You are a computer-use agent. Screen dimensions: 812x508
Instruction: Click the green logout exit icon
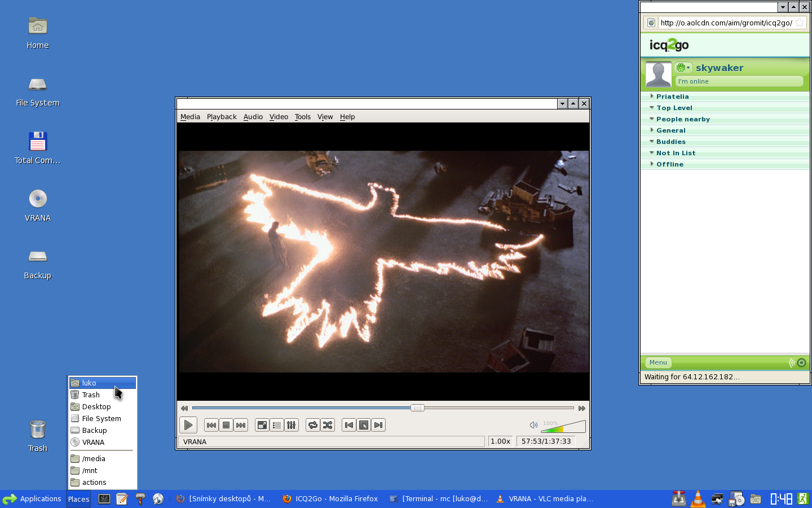tap(803, 499)
